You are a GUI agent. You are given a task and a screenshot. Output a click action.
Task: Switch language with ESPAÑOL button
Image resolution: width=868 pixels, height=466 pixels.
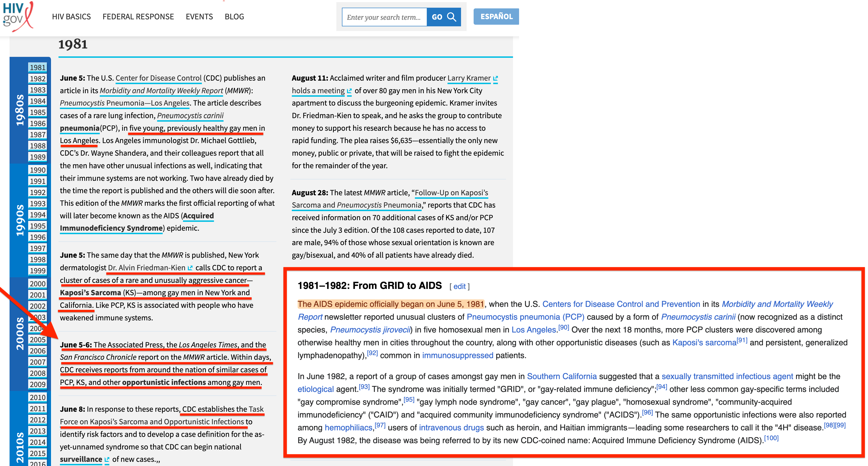click(x=496, y=17)
